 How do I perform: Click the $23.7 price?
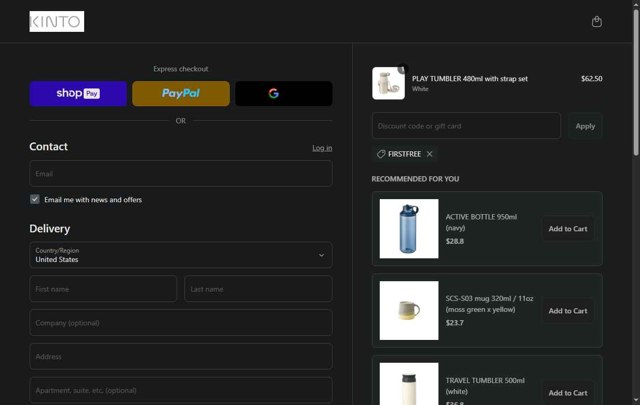pyautogui.click(x=454, y=323)
